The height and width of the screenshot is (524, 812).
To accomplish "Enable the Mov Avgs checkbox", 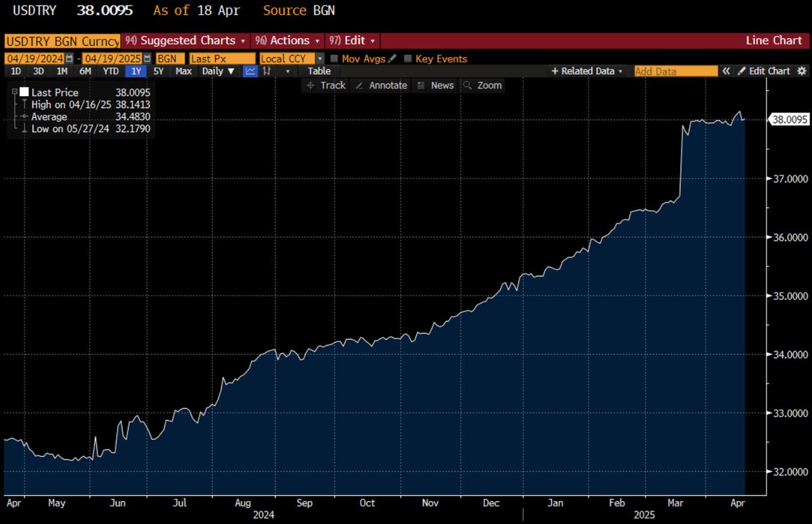I will tap(334, 58).
